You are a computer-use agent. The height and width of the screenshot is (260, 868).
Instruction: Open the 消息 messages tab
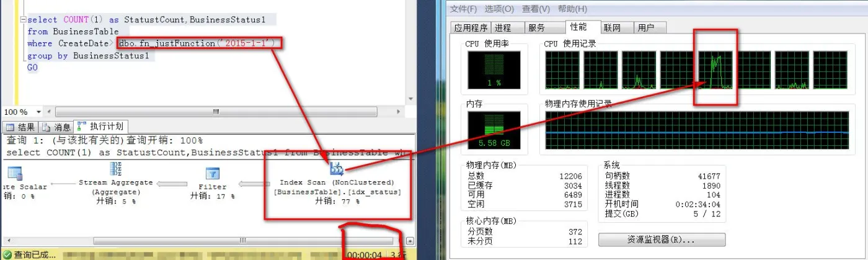56,127
